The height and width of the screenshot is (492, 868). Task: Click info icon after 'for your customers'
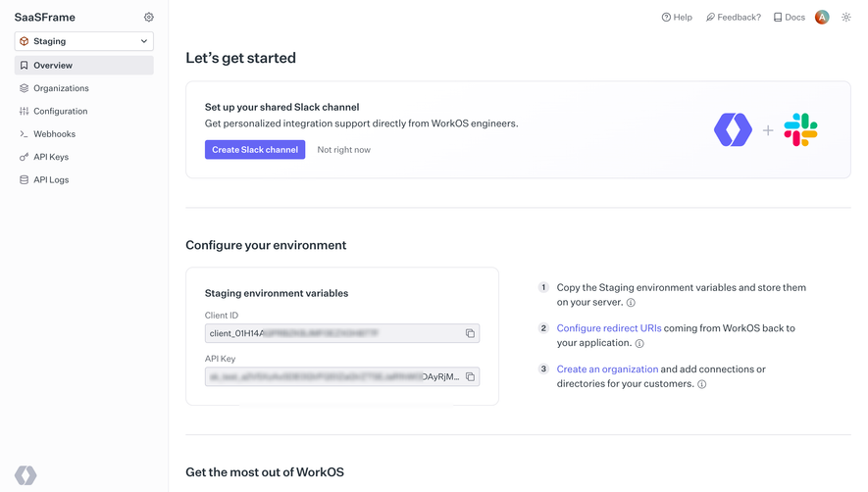(702, 384)
